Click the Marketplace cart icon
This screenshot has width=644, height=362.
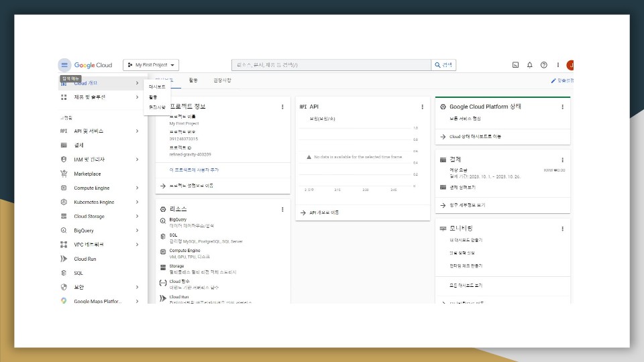[64, 174]
